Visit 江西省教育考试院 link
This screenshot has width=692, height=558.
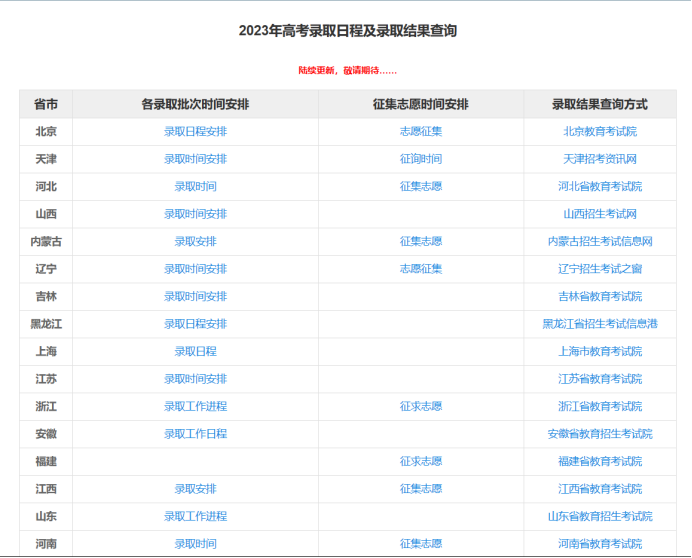[x=600, y=489]
